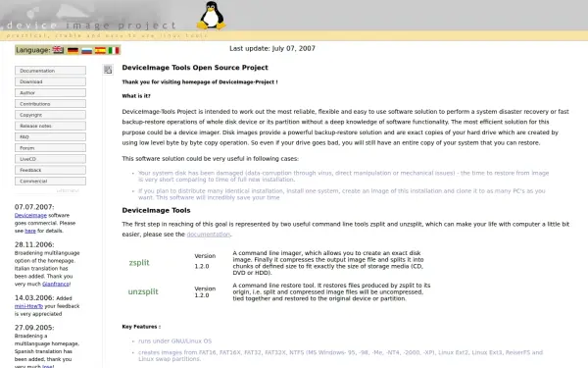This screenshot has width=588, height=368.
Task: Choose the Russian flag for the language
Action: [86, 50]
